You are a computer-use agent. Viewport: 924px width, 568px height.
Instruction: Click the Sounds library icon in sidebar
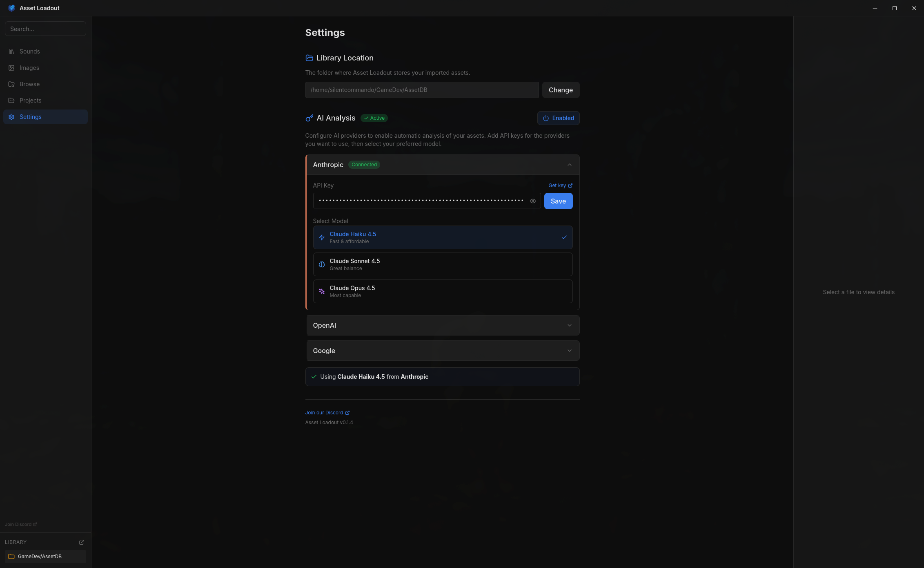coord(11,51)
